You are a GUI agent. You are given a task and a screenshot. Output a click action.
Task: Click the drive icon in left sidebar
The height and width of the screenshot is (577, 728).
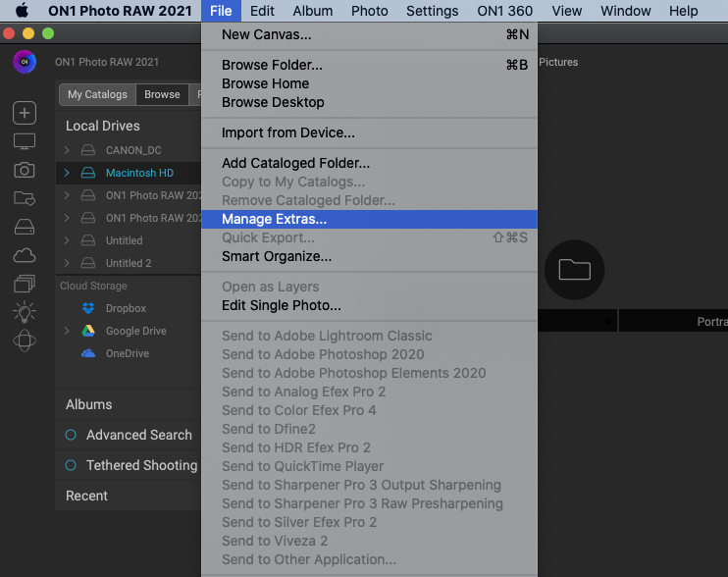pos(25,227)
